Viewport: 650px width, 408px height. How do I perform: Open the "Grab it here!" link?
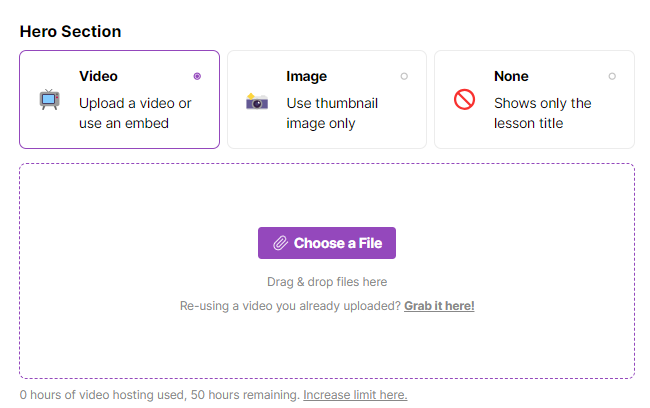tap(439, 306)
